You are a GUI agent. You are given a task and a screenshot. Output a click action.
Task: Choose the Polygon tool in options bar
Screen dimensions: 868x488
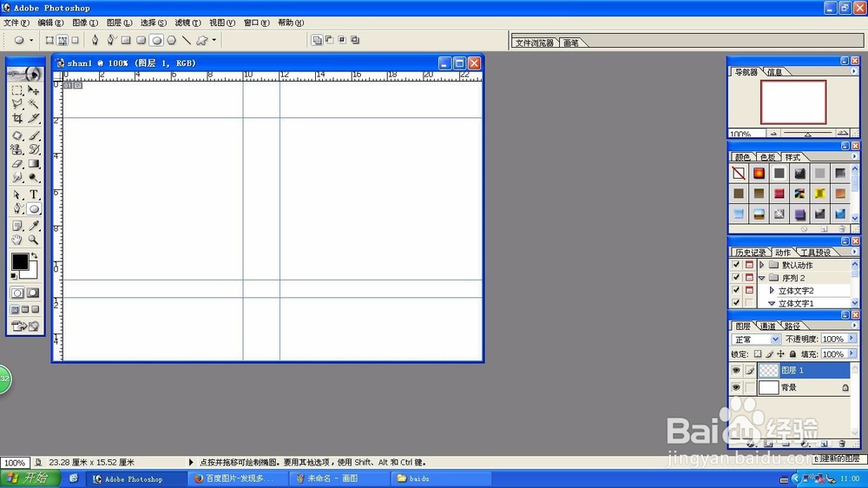point(172,40)
